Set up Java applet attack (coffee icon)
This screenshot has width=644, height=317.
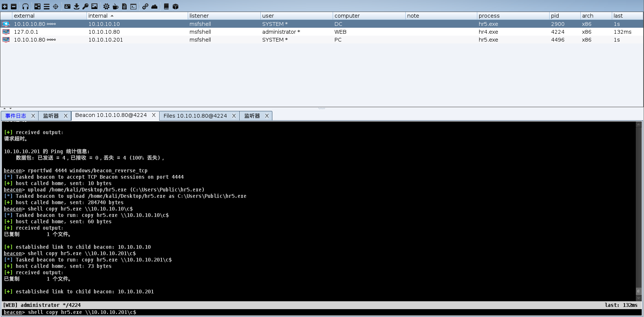(115, 6)
